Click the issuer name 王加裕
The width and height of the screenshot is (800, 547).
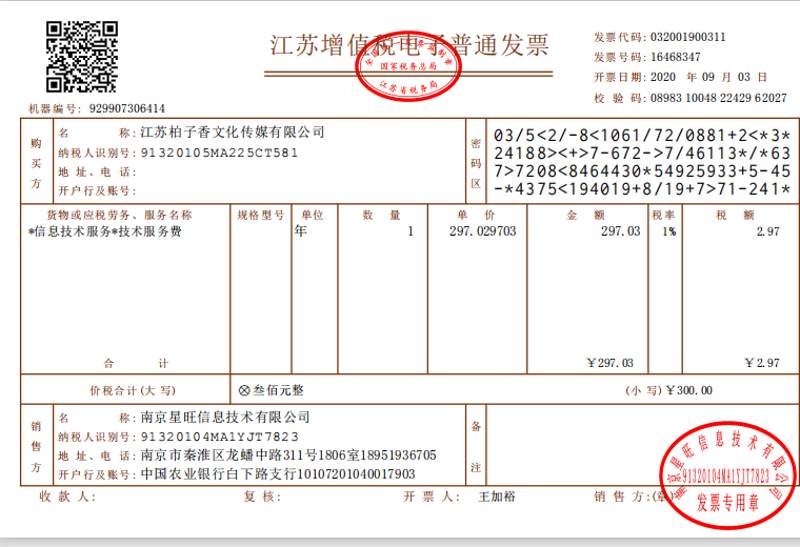pos(496,496)
